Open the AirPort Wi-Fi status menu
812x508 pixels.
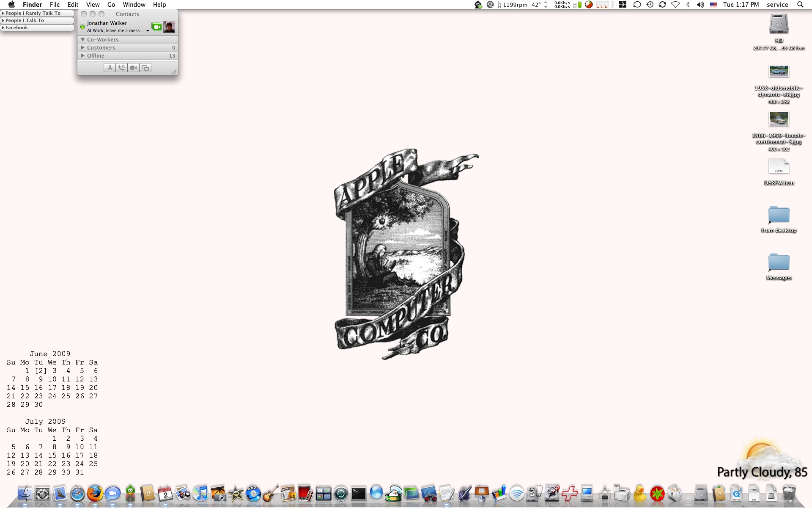click(675, 5)
